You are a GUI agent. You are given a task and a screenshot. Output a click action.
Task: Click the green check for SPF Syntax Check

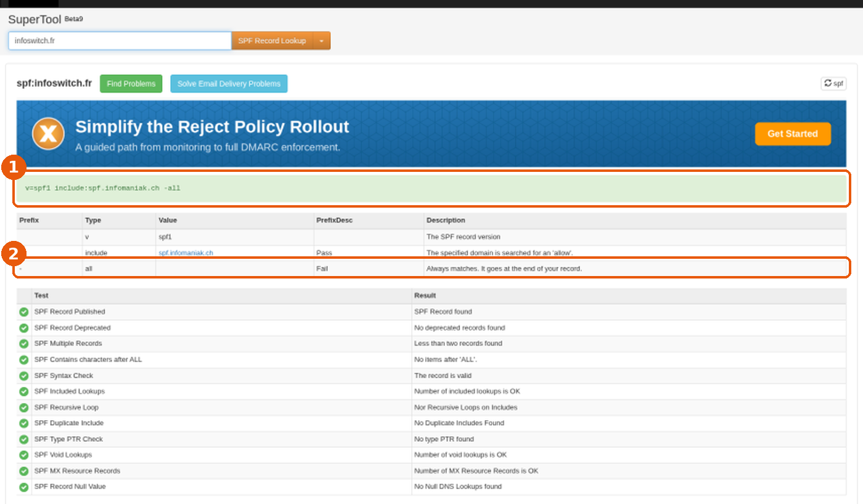click(x=24, y=376)
